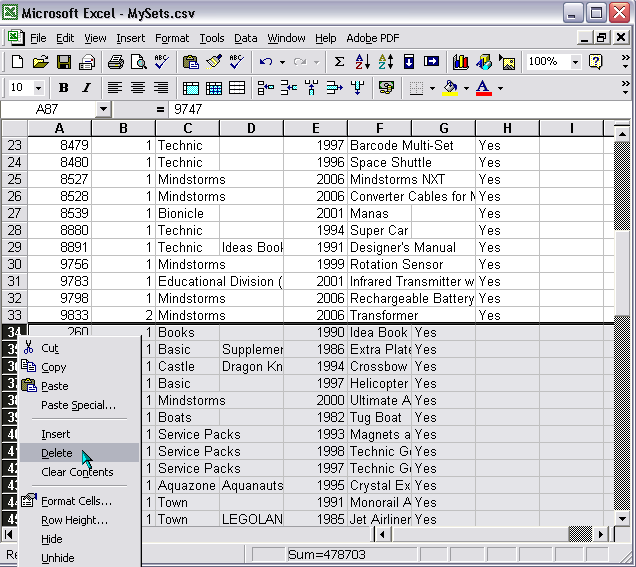Image resolution: width=636 pixels, height=567 pixels.
Task: Sort ascending with A-Z icon
Action: pyautogui.click(x=362, y=62)
